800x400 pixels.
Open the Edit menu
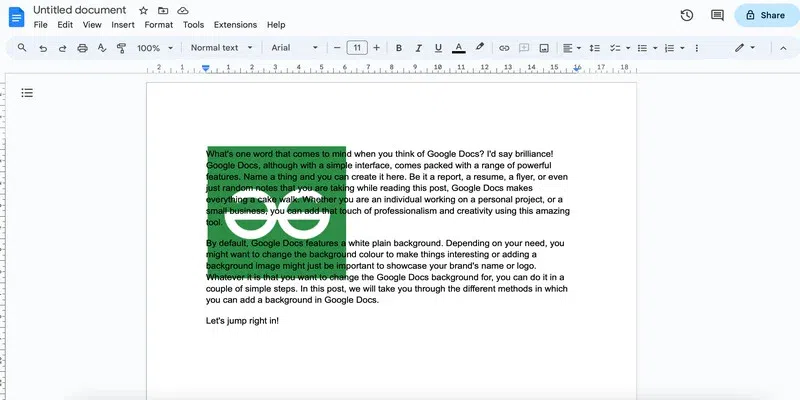(x=65, y=24)
